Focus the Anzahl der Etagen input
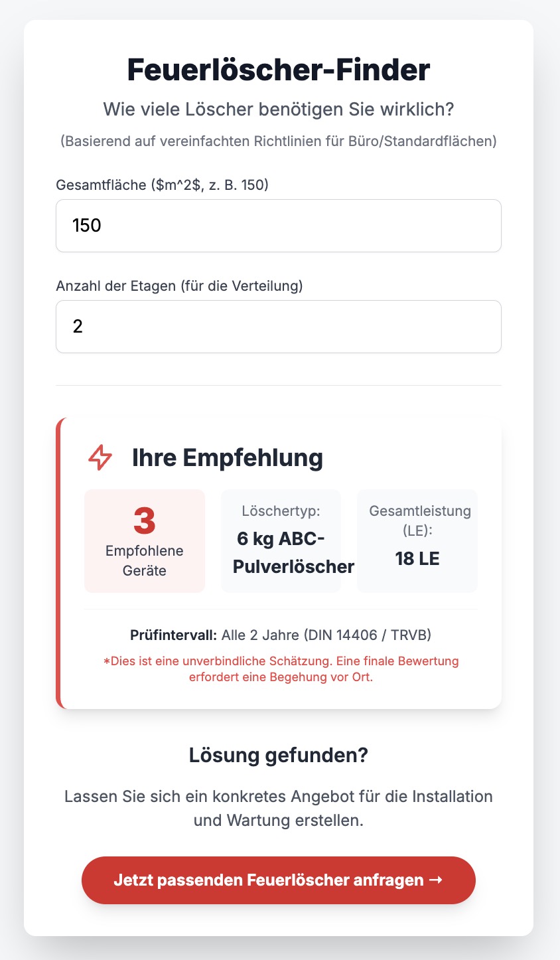Viewport: 560px width, 960px height. pyautogui.click(x=279, y=327)
